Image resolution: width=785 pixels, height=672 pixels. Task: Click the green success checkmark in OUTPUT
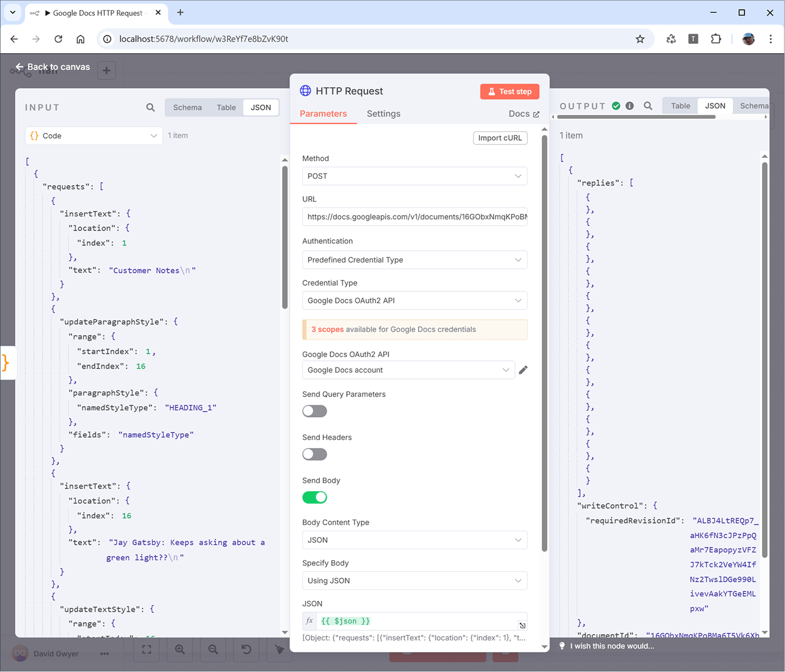point(616,106)
